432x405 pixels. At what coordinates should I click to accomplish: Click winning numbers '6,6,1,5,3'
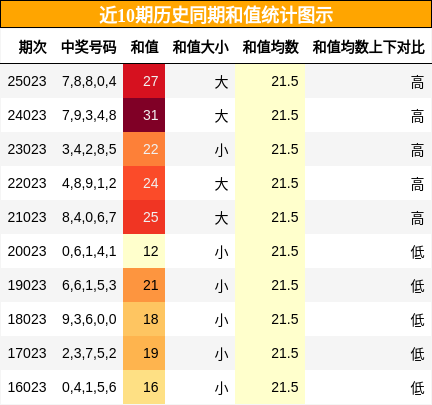click(89, 286)
